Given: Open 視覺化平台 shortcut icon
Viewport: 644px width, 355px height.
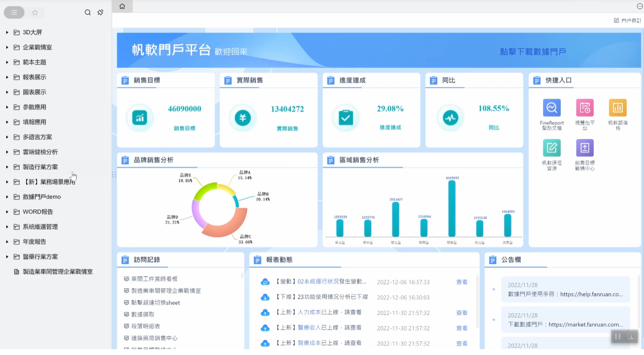Looking at the screenshot, I should [584, 108].
